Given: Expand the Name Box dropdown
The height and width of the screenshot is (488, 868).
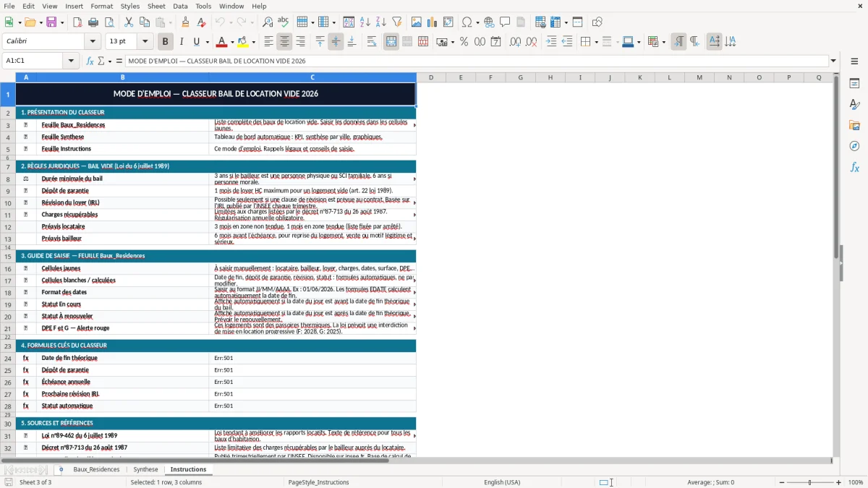Looking at the screenshot, I should point(71,61).
